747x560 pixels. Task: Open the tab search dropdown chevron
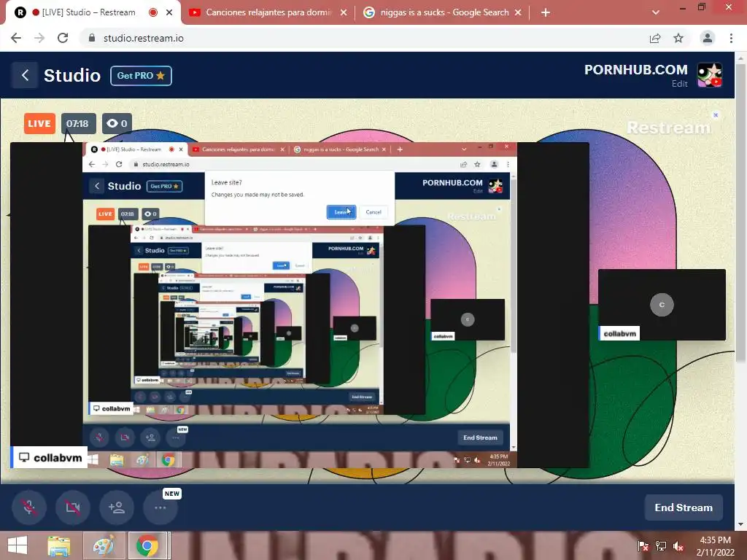(656, 13)
